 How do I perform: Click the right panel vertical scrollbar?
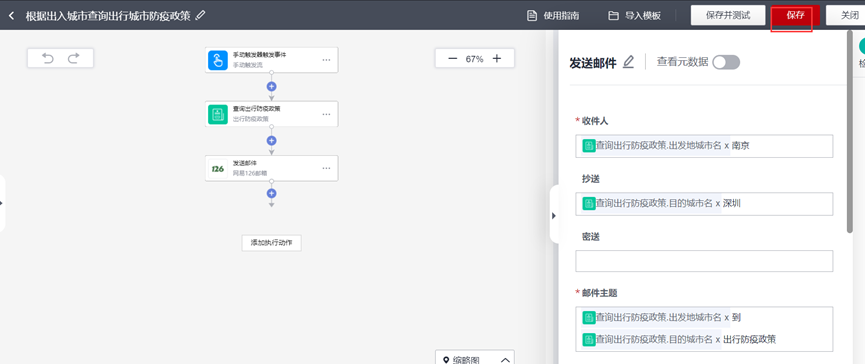point(850,132)
